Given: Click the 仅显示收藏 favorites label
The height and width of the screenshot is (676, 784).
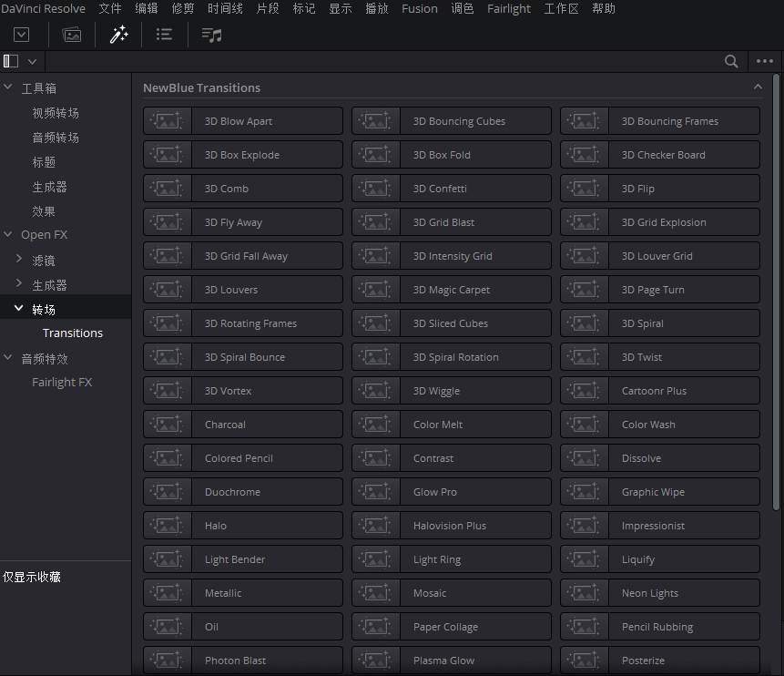Looking at the screenshot, I should pos(32,577).
